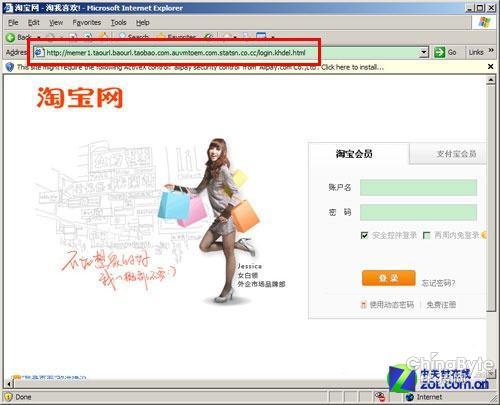Click the Done status bar warning icon
The width and height of the screenshot is (500, 405).
tap(8, 397)
